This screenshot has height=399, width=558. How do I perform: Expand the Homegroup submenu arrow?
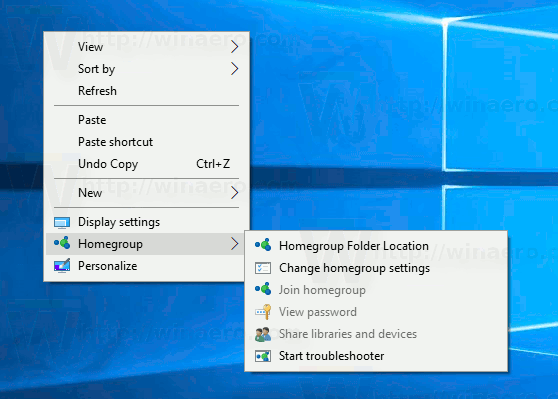234,244
